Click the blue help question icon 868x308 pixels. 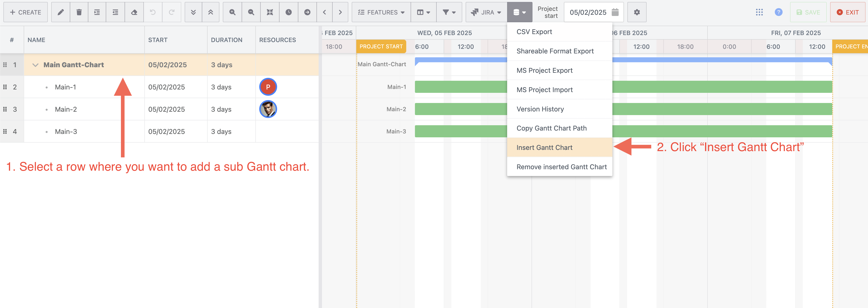tap(778, 12)
